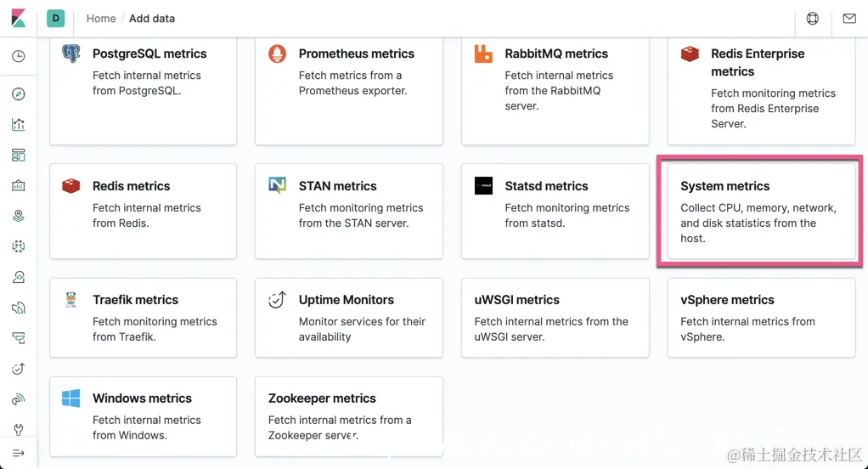
Task: Click the Prometheus flame icon
Action: 278,54
